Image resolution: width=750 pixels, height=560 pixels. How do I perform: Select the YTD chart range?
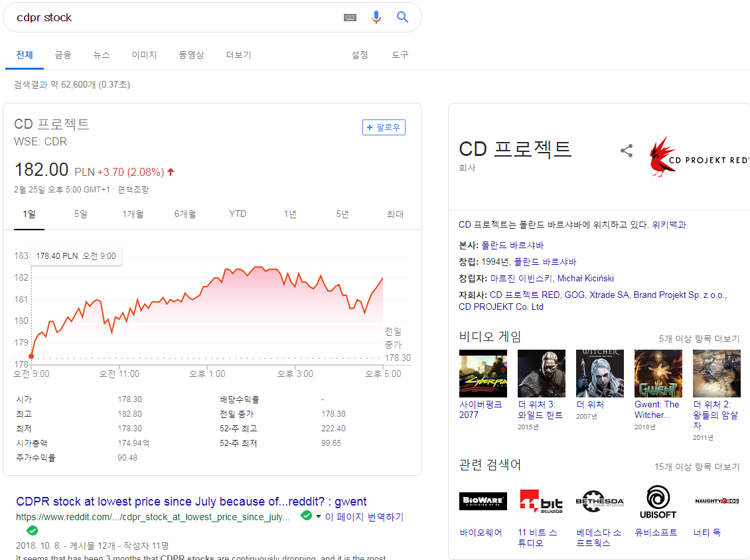(237, 214)
